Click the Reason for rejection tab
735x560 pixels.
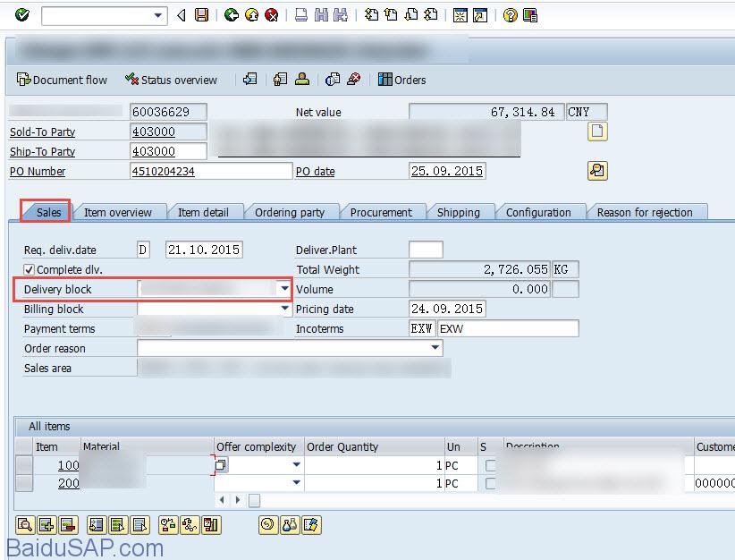[646, 212]
